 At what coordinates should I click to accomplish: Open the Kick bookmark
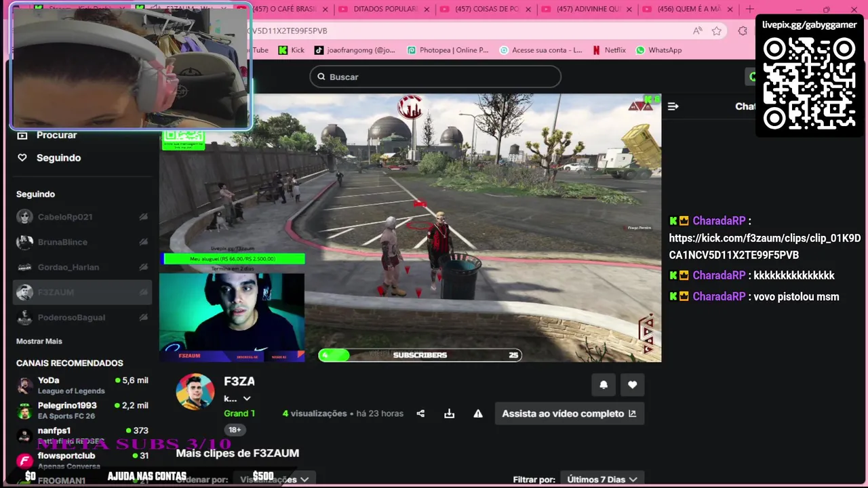point(292,50)
